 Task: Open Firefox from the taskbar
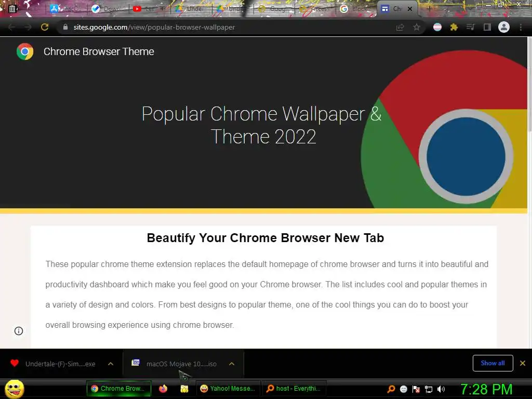tap(163, 389)
